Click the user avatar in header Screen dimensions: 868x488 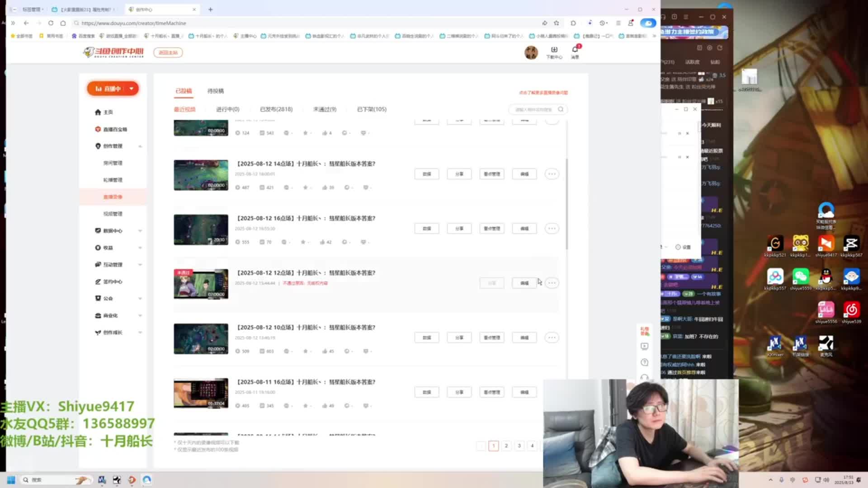pos(531,52)
